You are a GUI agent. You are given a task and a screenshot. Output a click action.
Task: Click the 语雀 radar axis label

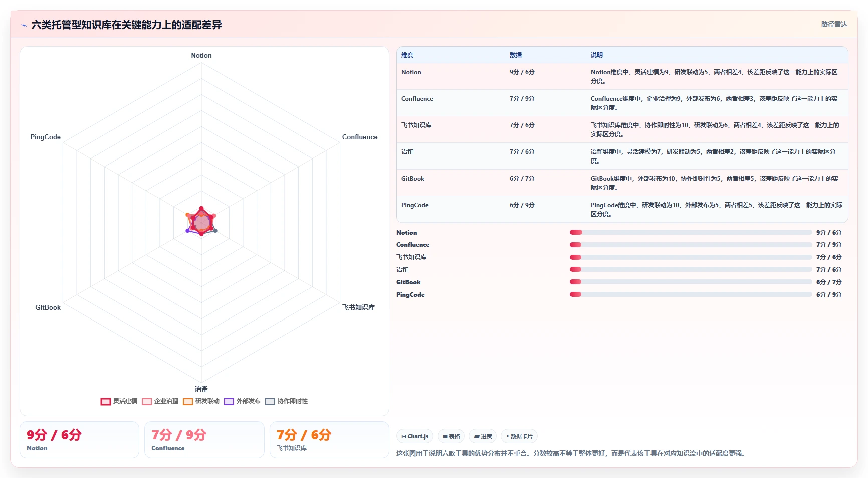tap(201, 389)
